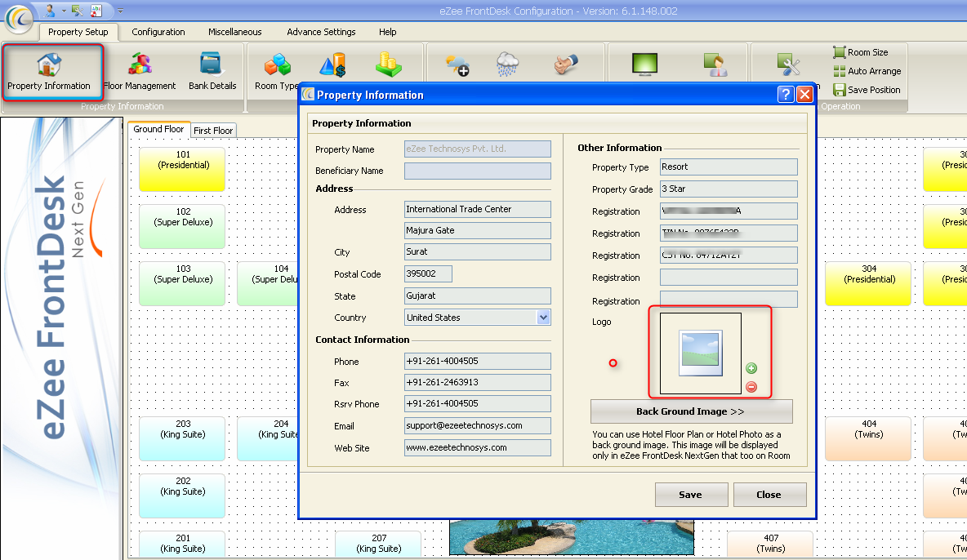Screen dimensions: 967x560
Task: Click the Abc icon in quick access toolbar
Action: (96, 11)
